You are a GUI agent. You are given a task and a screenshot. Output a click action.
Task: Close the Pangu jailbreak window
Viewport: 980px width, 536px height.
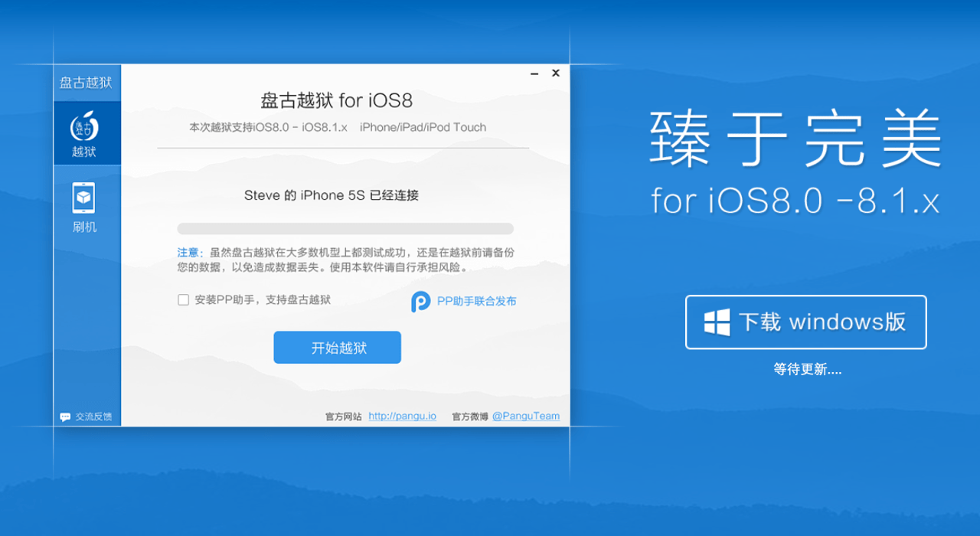point(556,74)
